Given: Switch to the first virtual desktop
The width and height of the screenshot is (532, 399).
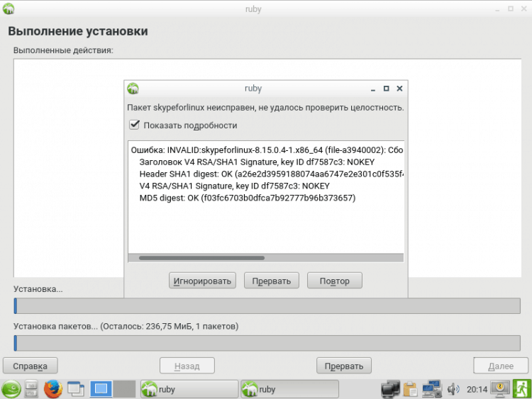Looking at the screenshot, I should [x=101, y=389].
